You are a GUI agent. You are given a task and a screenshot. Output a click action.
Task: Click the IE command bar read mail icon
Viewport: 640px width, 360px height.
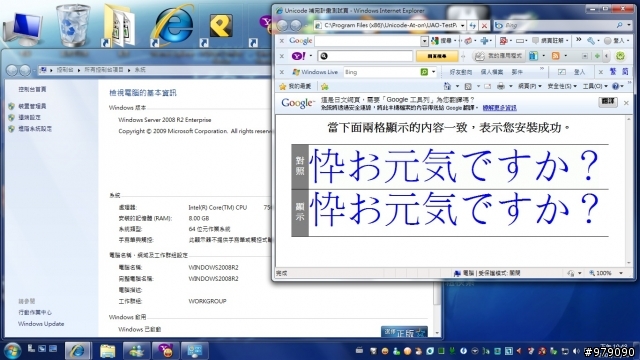pos(487,86)
